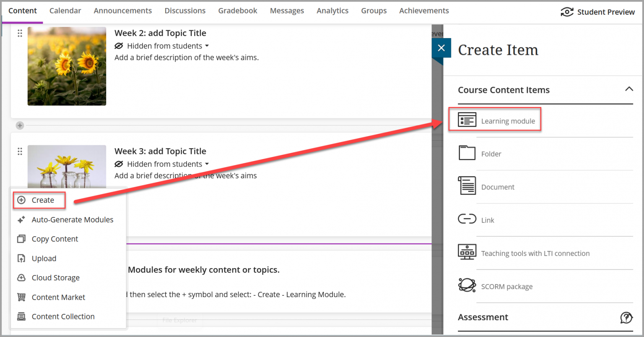Image resolution: width=644 pixels, height=337 pixels.
Task: Collapse the Course Content Items section
Action: tap(629, 89)
